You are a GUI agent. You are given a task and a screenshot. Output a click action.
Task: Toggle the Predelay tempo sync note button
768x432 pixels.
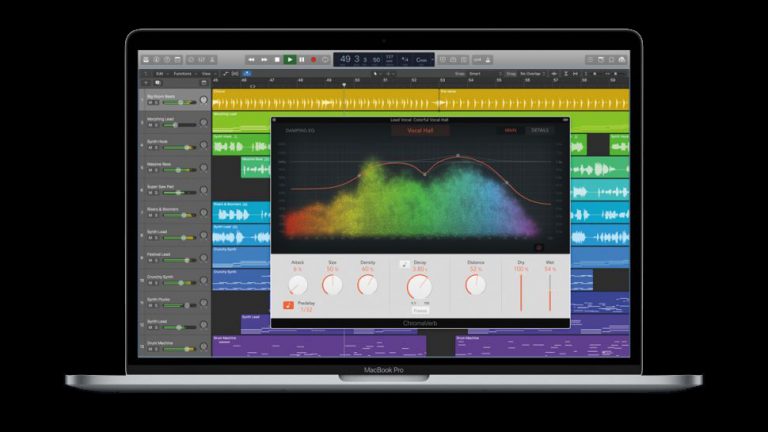click(x=288, y=305)
